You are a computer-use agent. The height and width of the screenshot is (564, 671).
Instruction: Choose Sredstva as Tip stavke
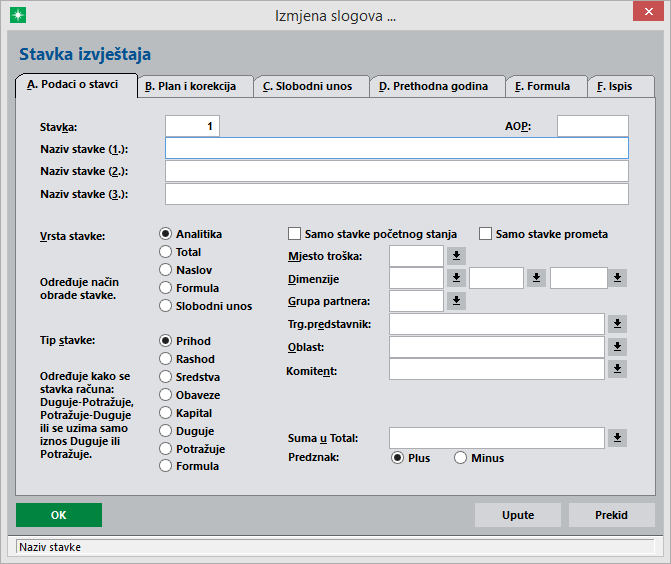pyautogui.click(x=190, y=377)
